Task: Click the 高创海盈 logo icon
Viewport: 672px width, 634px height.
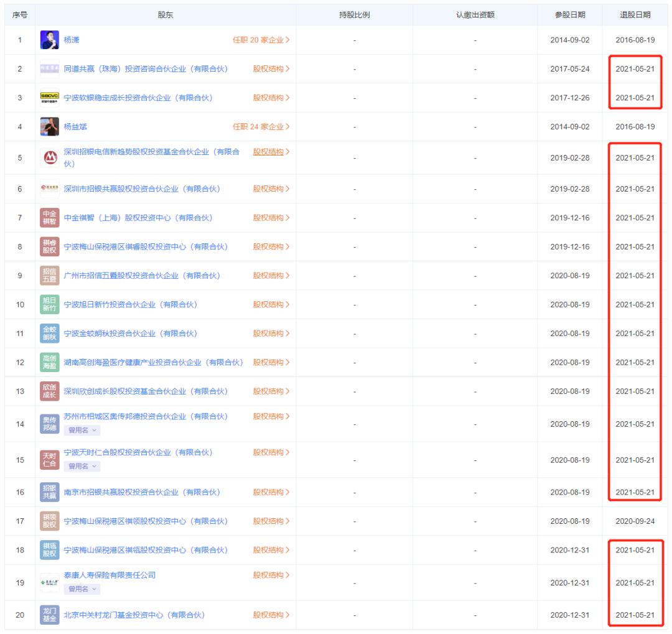Action: click(49, 362)
